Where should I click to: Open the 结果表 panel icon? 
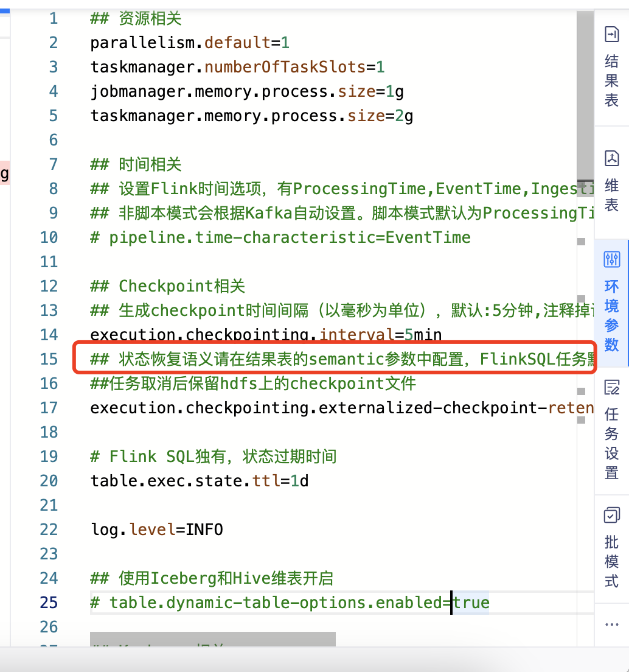611,35
